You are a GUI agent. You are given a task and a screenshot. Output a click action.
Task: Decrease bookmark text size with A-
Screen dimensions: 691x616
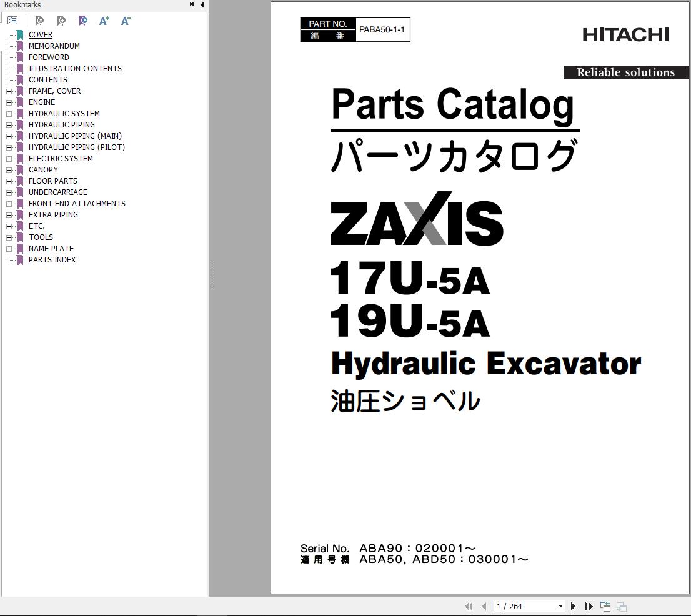click(x=126, y=20)
